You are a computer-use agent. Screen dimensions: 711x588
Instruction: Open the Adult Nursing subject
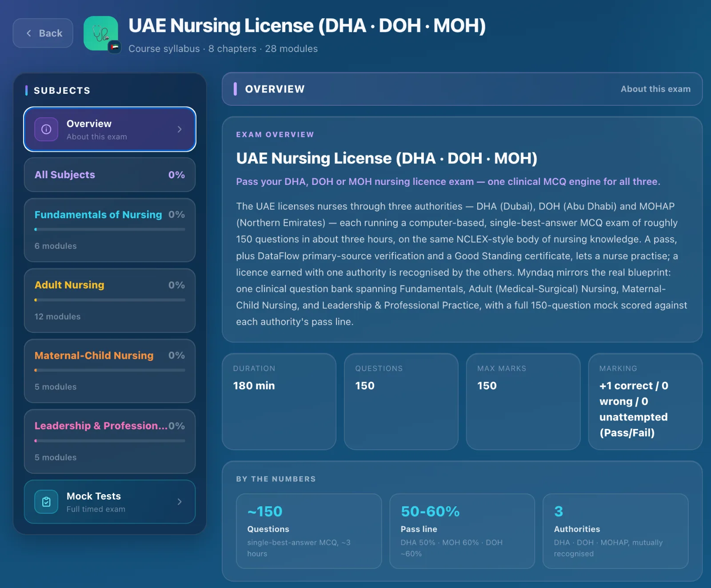point(110,300)
